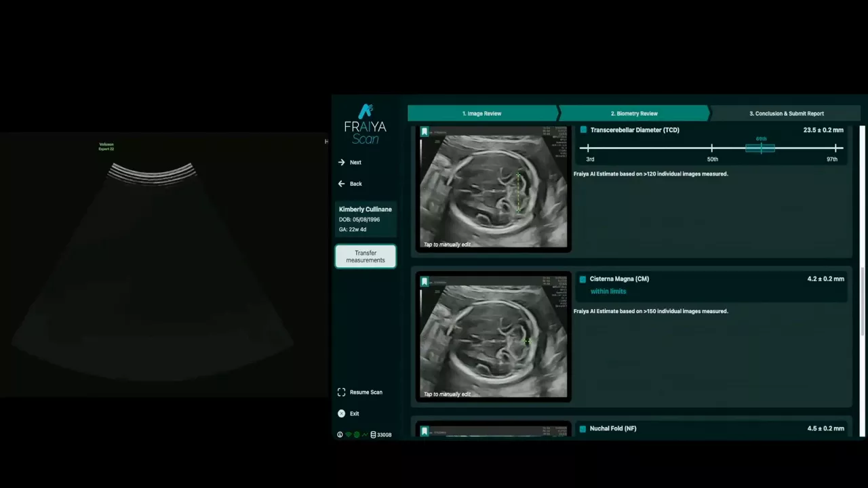Click the 60th percentile marker on TCD scale
Screen dimensions: 868x488
coord(761,147)
